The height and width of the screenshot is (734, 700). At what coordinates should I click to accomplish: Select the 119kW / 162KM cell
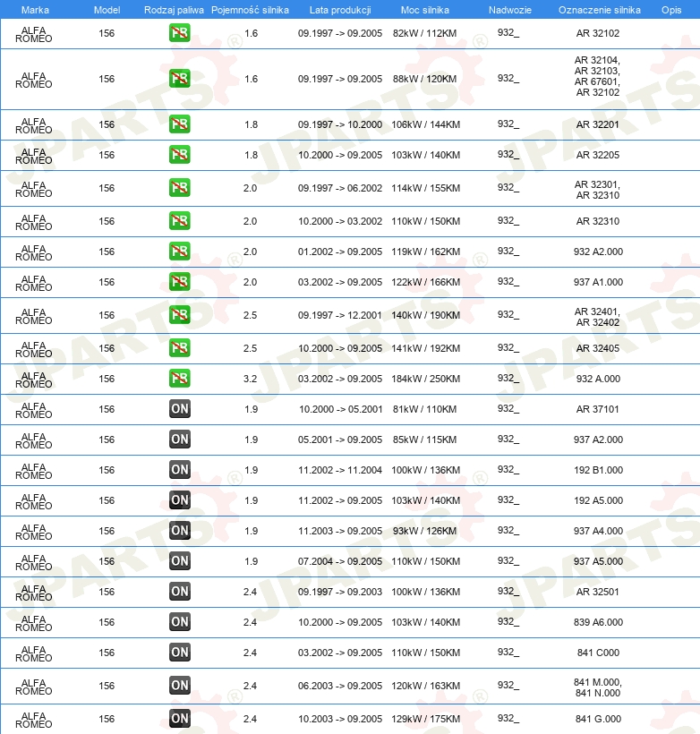click(425, 252)
